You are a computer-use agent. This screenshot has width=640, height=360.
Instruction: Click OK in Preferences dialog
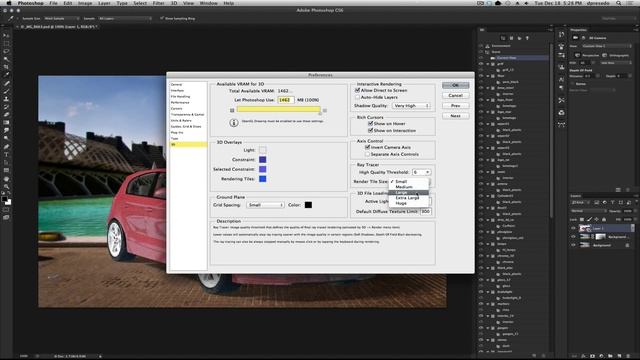(456, 85)
